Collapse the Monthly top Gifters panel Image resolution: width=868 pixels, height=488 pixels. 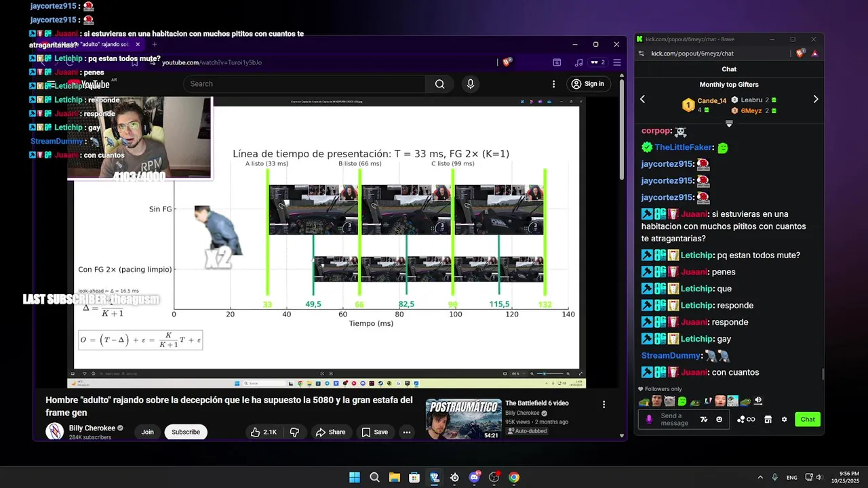pos(729,123)
